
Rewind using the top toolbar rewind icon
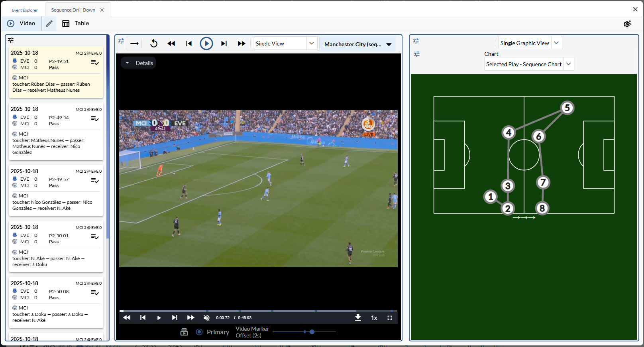[x=171, y=43]
